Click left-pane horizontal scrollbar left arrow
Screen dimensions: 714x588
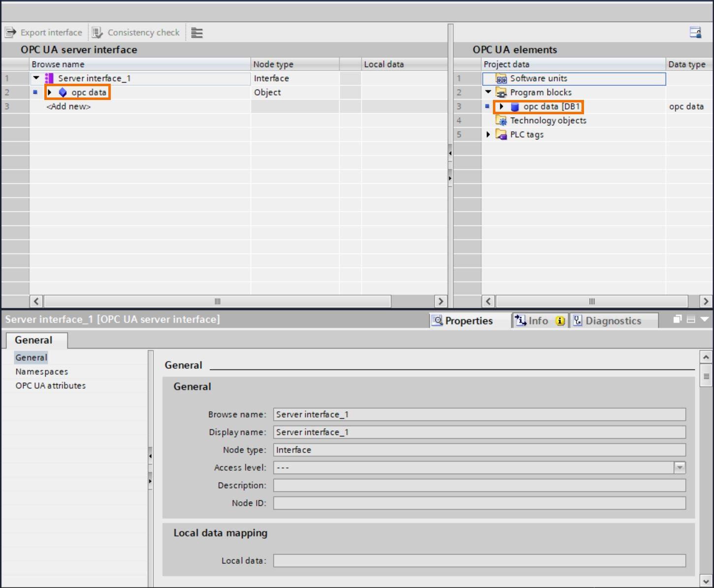point(36,301)
